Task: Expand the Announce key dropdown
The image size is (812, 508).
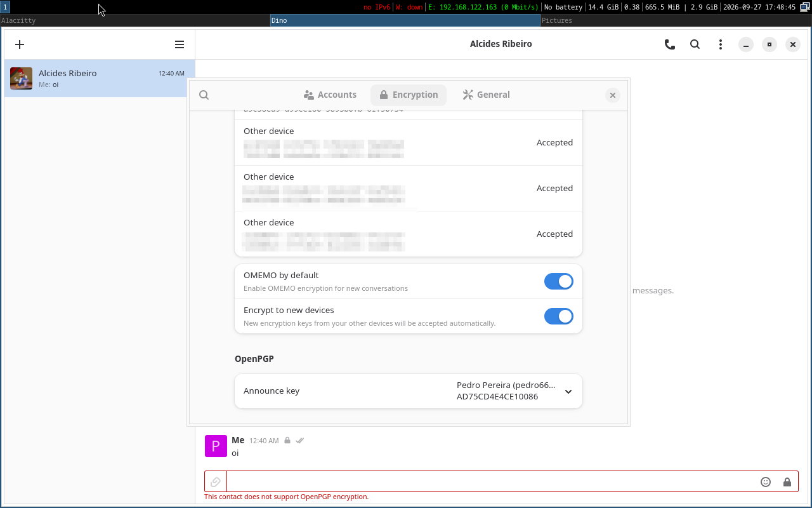Action: click(568, 392)
